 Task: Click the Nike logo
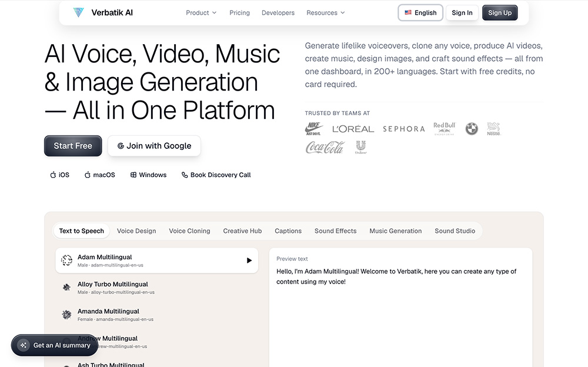pyautogui.click(x=313, y=129)
